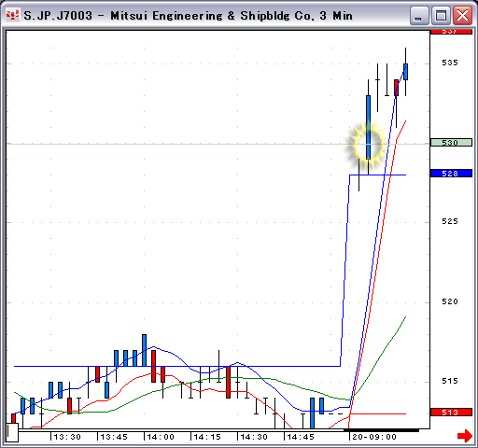Viewport: 478px width, 448px height.
Task: Click the 515 price axis value
Action: coord(450,381)
